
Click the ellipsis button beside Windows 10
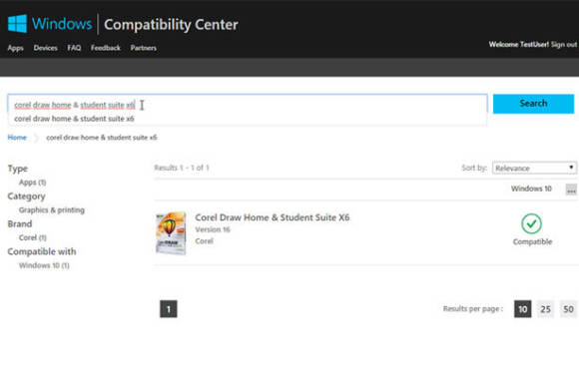coord(571,190)
